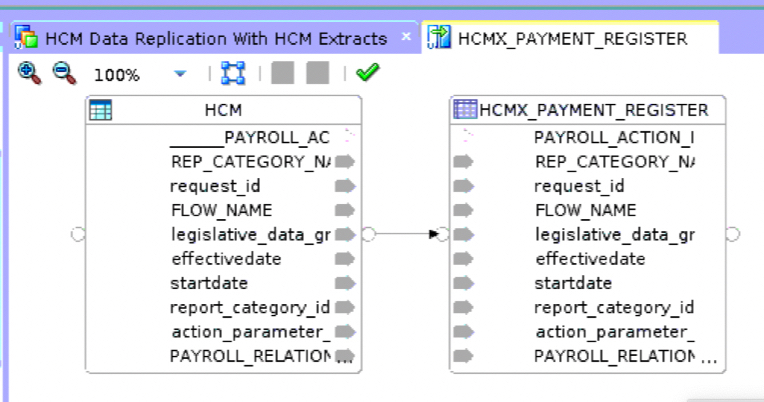Select effectivedate in HCMX_PAYMENT_REGISTER

point(591,259)
